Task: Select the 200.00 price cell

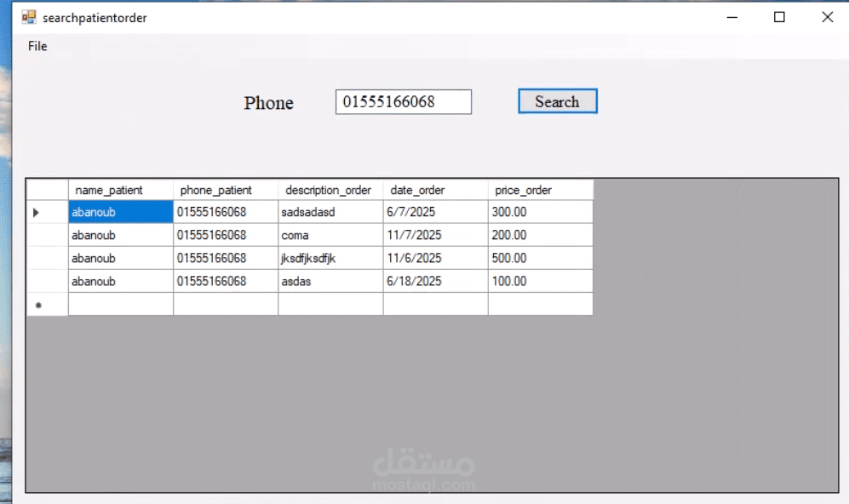Action: pyautogui.click(x=541, y=235)
